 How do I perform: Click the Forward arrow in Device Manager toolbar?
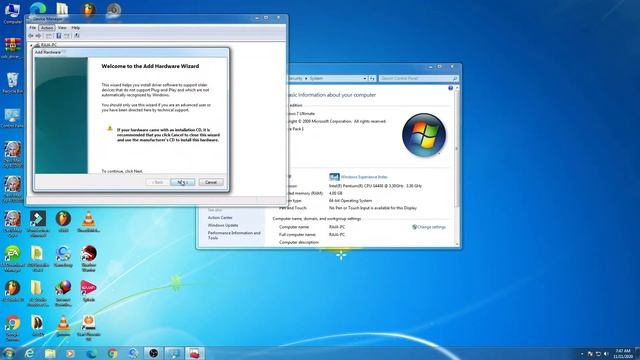[39, 36]
